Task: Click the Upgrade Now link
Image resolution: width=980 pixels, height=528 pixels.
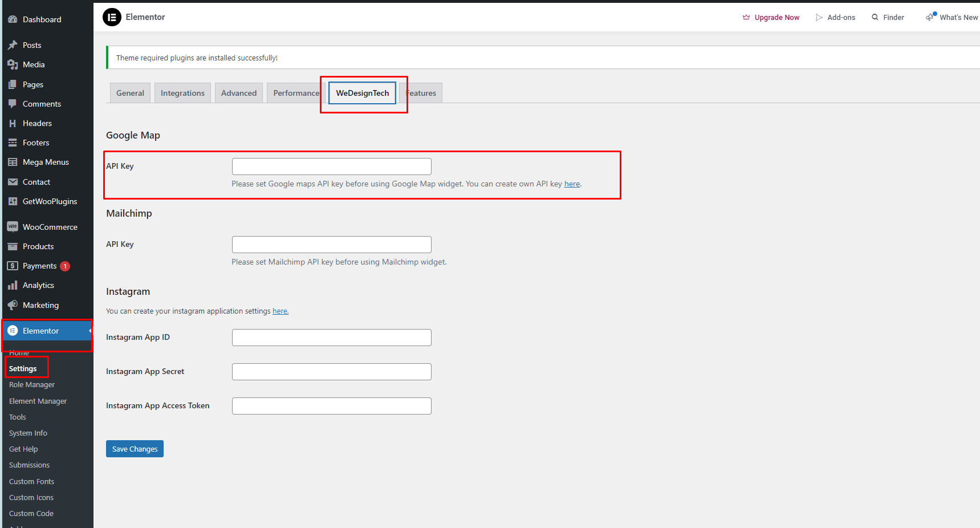Action: pyautogui.click(x=771, y=17)
